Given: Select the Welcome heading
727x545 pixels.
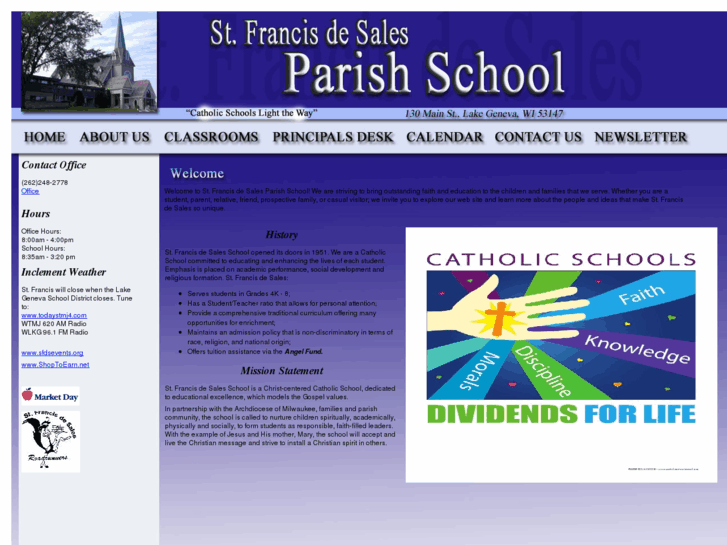Looking at the screenshot, I should coord(197,173).
